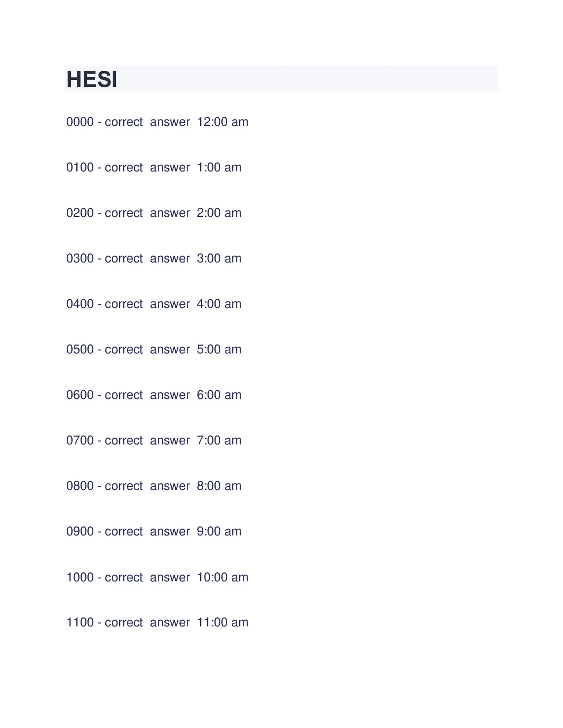Click the HESI heading
563x728 pixels.
[92, 79]
